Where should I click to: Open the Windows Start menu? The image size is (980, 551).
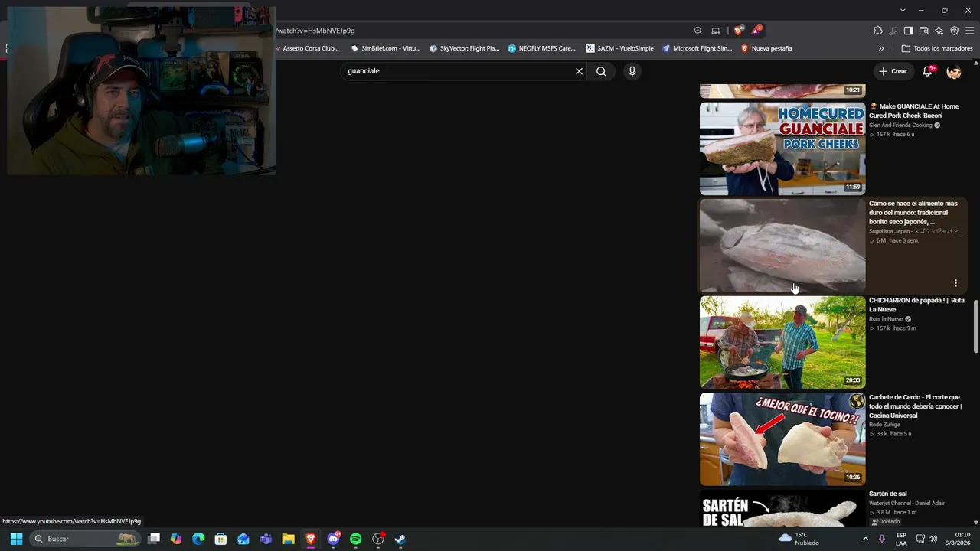16,539
